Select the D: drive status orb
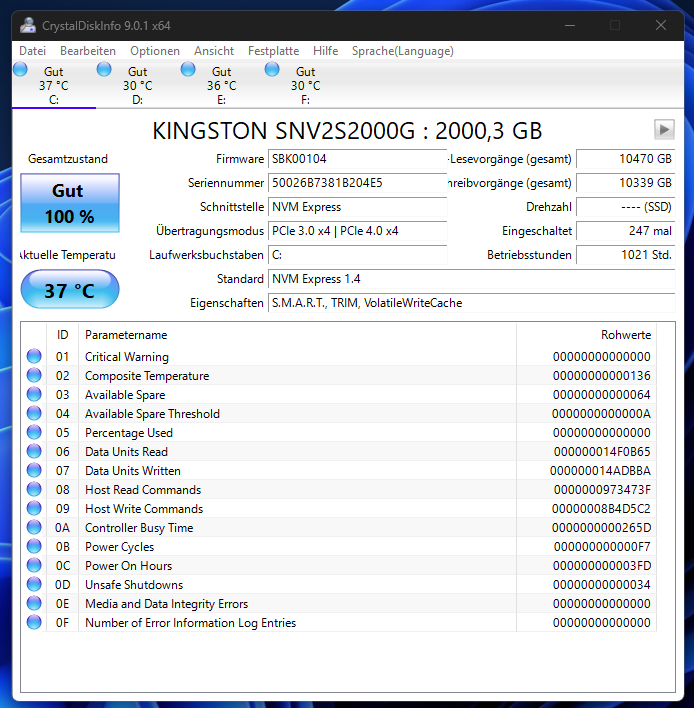This screenshot has height=708, width=694. [104, 70]
